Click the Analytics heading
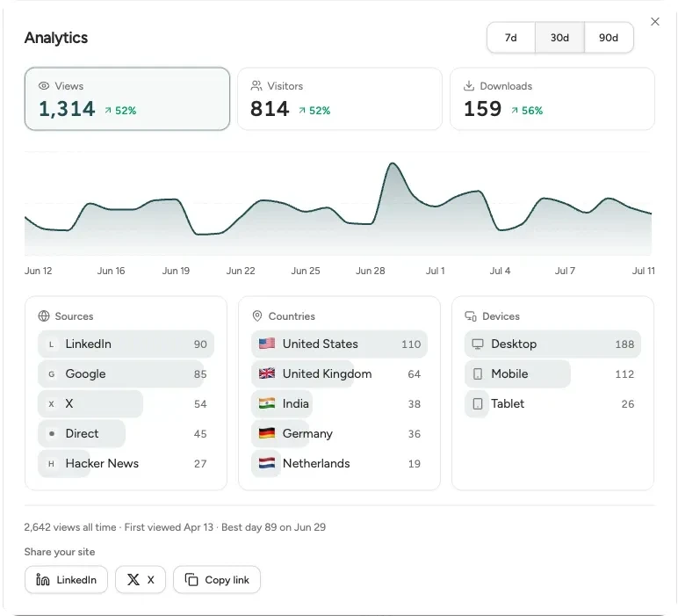 click(x=56, y=38)
